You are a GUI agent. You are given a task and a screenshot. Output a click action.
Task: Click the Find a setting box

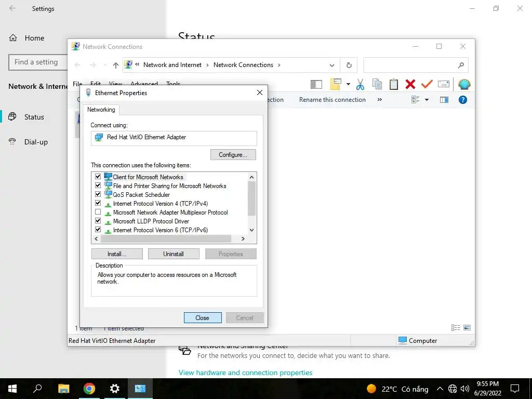(x=37, y=62)
